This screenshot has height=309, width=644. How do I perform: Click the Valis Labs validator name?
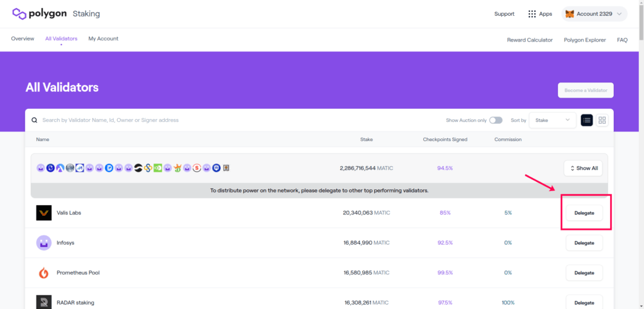(x=69, y=213)
